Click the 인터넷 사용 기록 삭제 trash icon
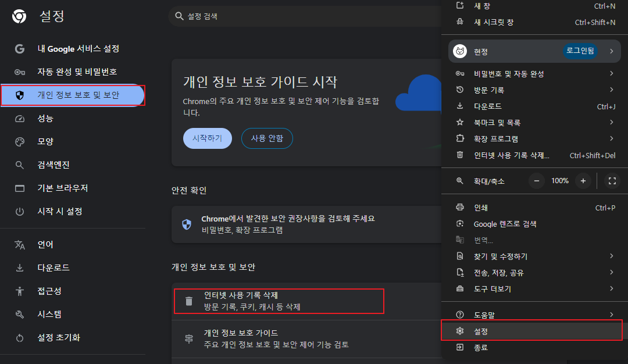 188,301
